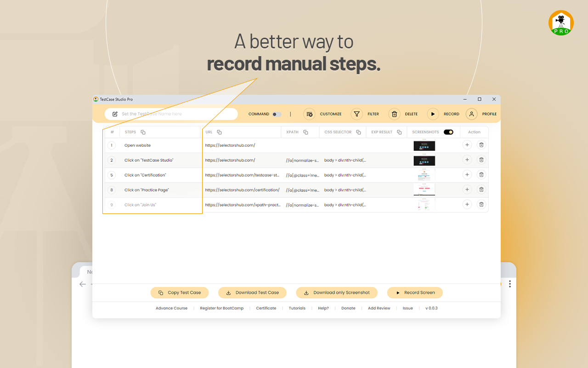
Task: Click Register for BootCamp
Action: [x=222, y=308]
